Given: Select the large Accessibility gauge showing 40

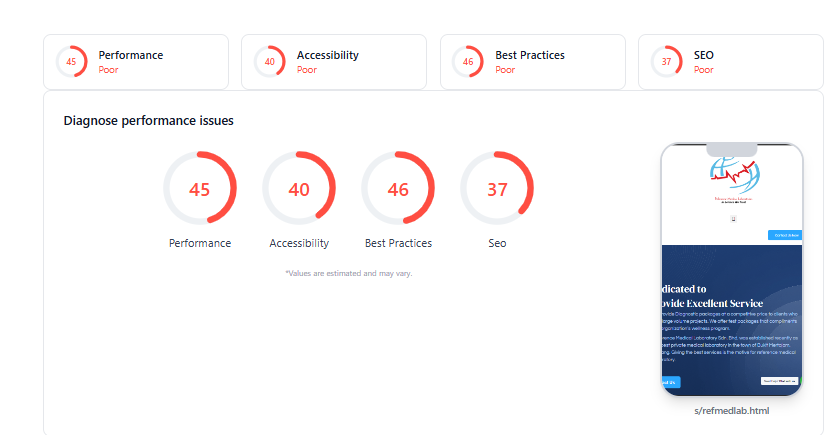Looking at the screenshot, I should point(299,188).
